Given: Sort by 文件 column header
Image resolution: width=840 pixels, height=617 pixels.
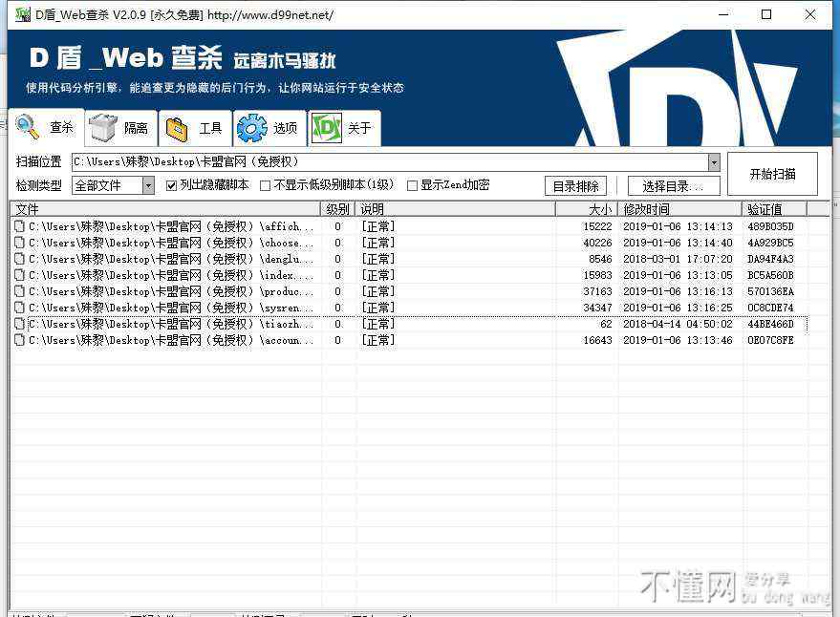Looking at the screenshot, I should tap(165, 209).
